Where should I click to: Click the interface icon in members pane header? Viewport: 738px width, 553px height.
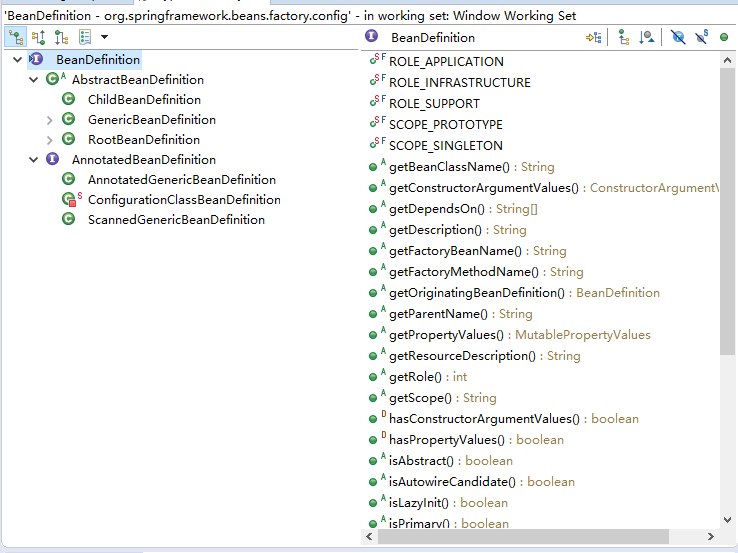[371, 36]
